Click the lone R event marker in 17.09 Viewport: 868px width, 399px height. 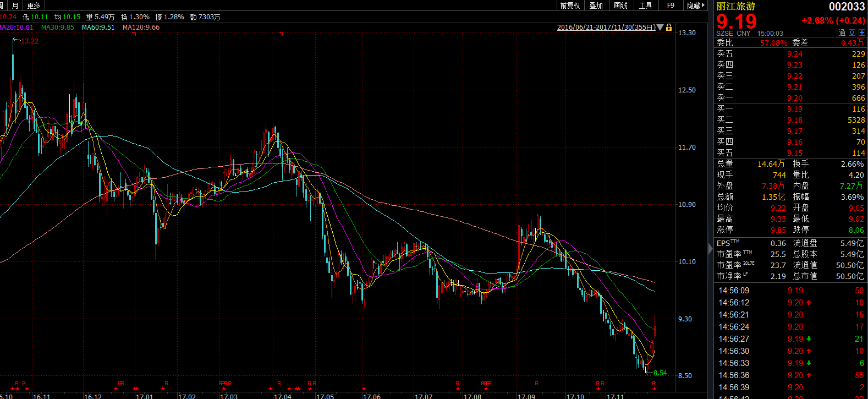[x=537, y=383]
